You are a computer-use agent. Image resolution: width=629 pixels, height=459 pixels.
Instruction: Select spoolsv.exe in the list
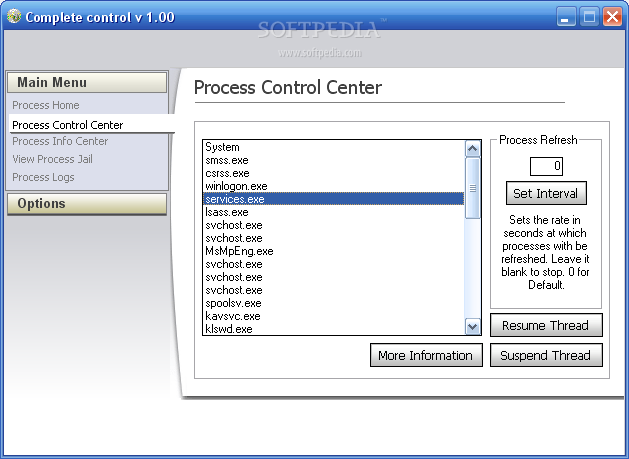pos(334,303)
